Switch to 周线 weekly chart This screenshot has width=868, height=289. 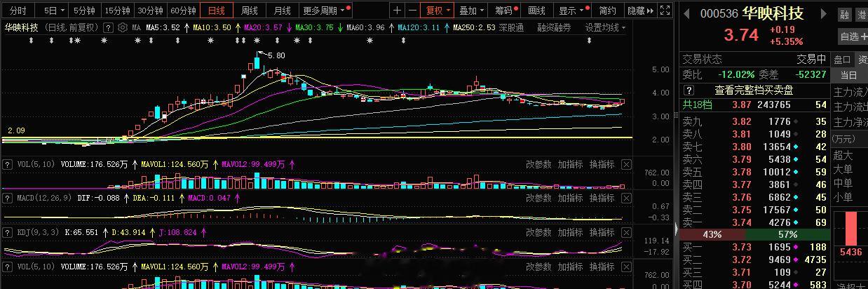[250, 11]
